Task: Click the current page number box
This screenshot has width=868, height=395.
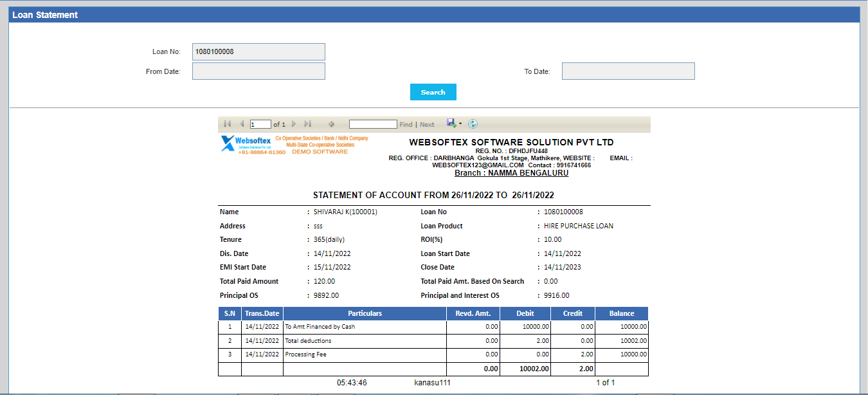Action: 260,124
